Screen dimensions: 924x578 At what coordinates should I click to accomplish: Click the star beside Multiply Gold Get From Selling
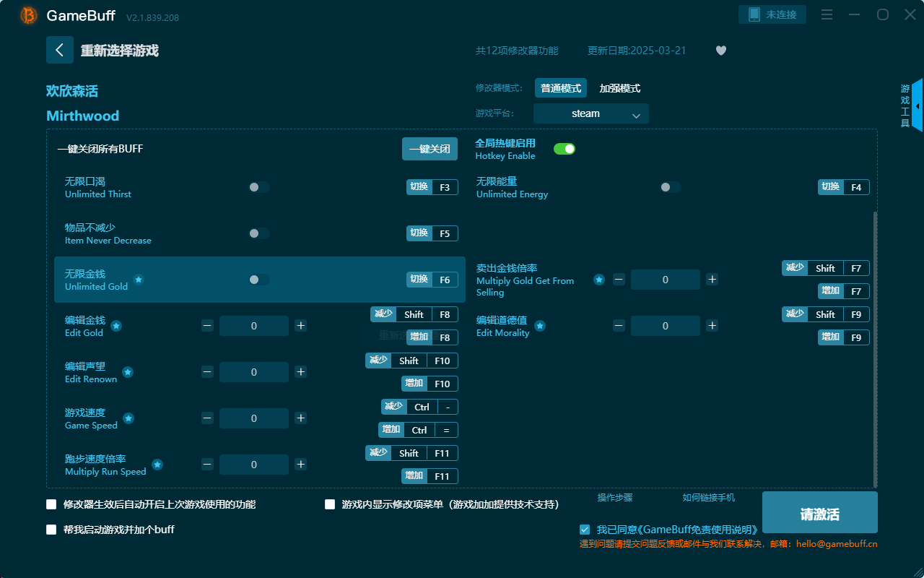pyautogui.click(x=598, y=280)
